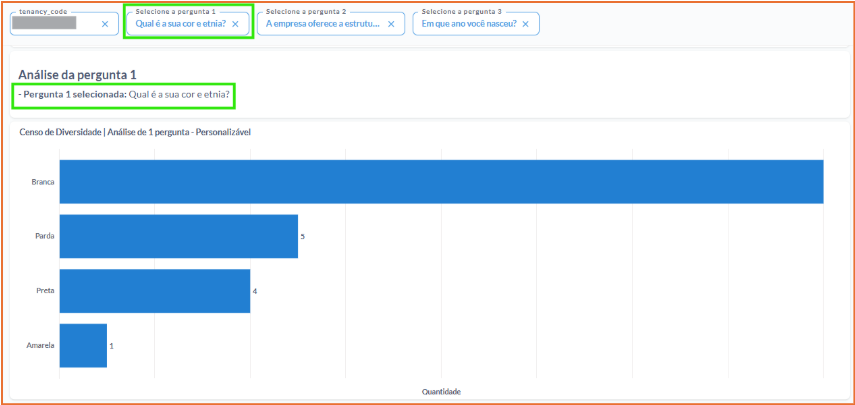
Task: Clear the pergunta 3 selection X icon
Action: tap(526, 23)
